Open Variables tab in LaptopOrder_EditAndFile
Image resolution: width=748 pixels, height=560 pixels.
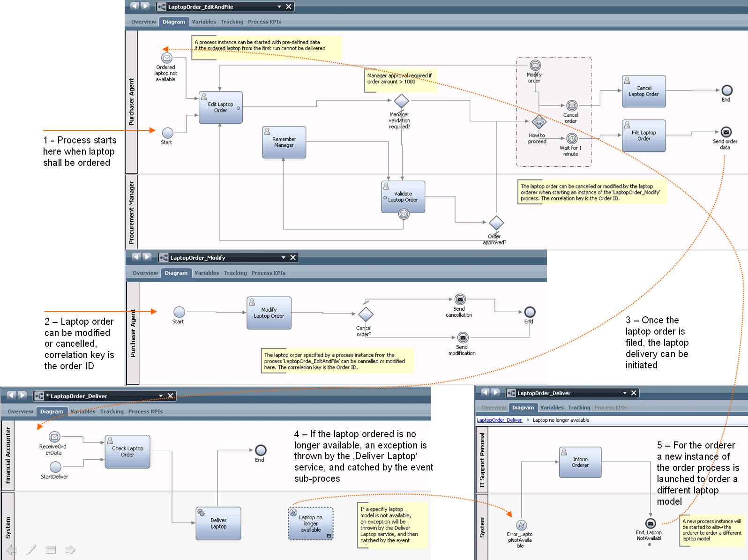[x=204, y=22]
